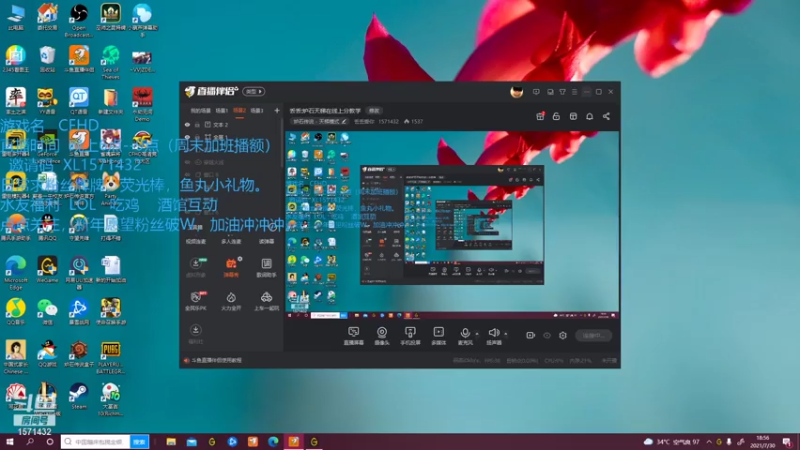
Task: Open File Explorer from the taskbar
Action: [x=171, y=442]
